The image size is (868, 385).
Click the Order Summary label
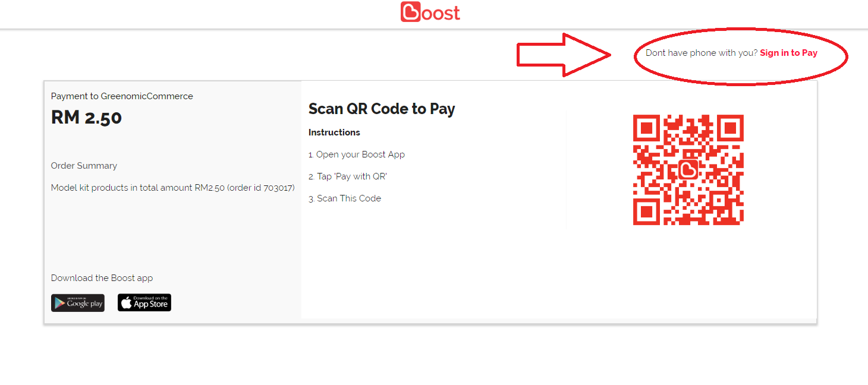click(84, 166)
